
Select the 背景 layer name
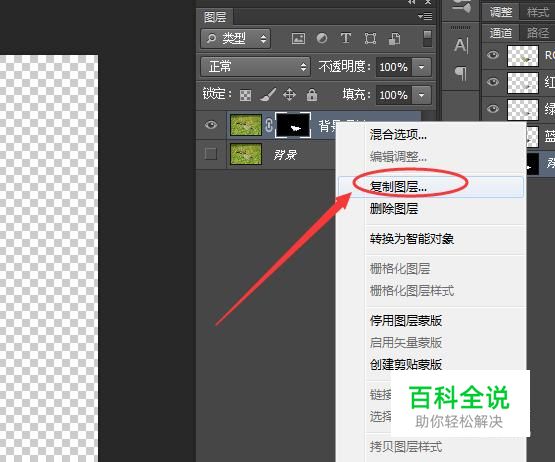[x=285, y=154]
